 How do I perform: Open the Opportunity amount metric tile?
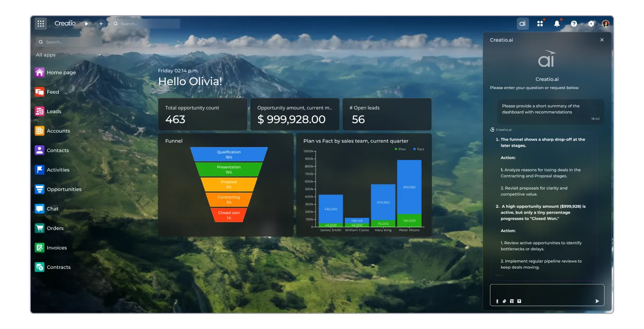(x=295, y=114)
